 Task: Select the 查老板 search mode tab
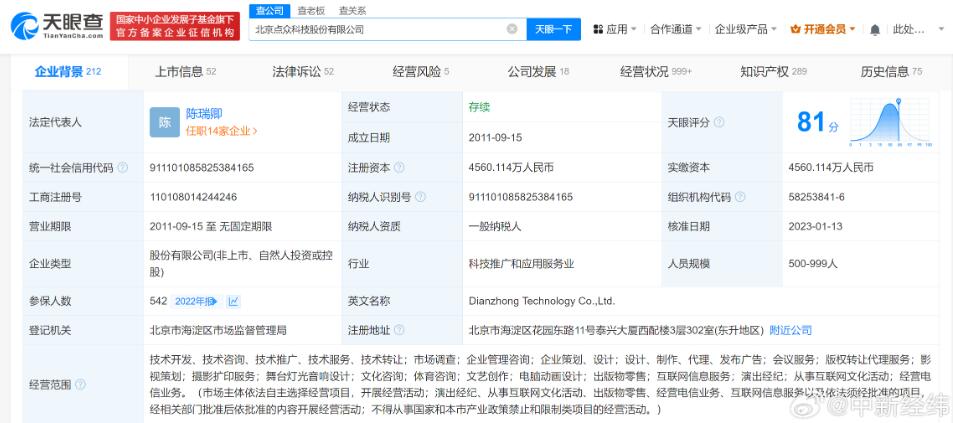311,10
